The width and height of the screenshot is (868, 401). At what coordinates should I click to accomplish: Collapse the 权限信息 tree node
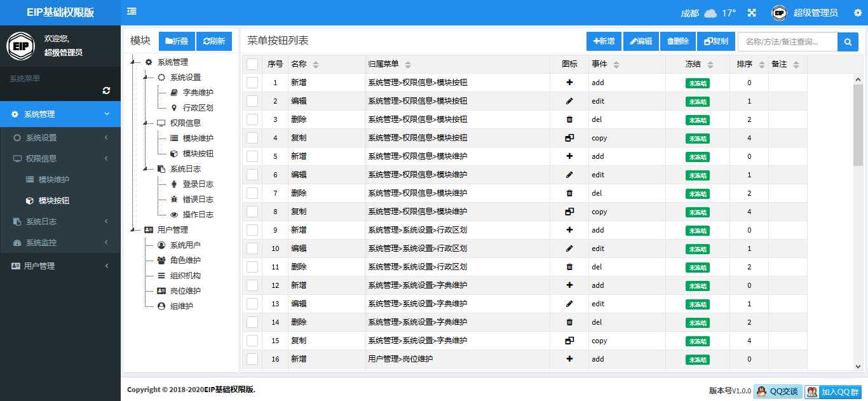146,123
